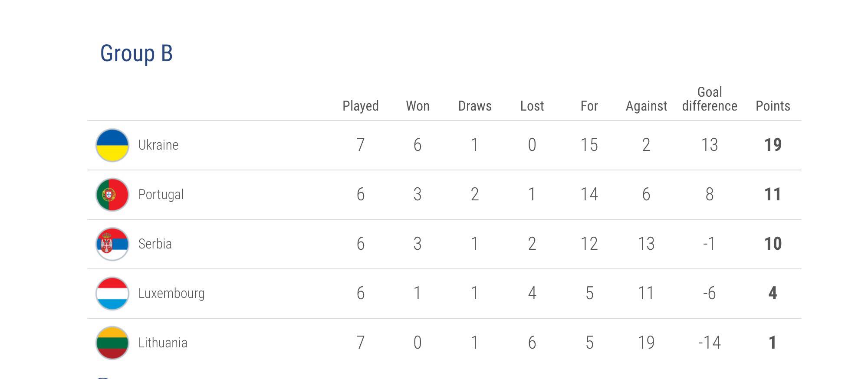This screenshot has width=868, height=379.
Task: Click Ukraine's 19 points value
Action: tap(773, 145)
